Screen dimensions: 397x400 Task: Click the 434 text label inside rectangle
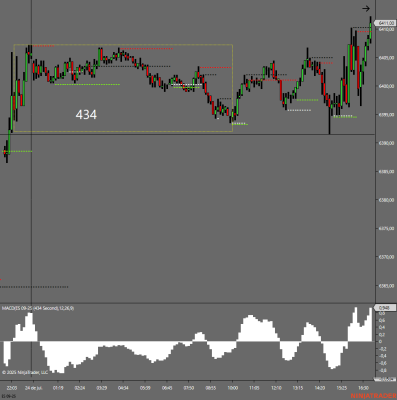86,115
